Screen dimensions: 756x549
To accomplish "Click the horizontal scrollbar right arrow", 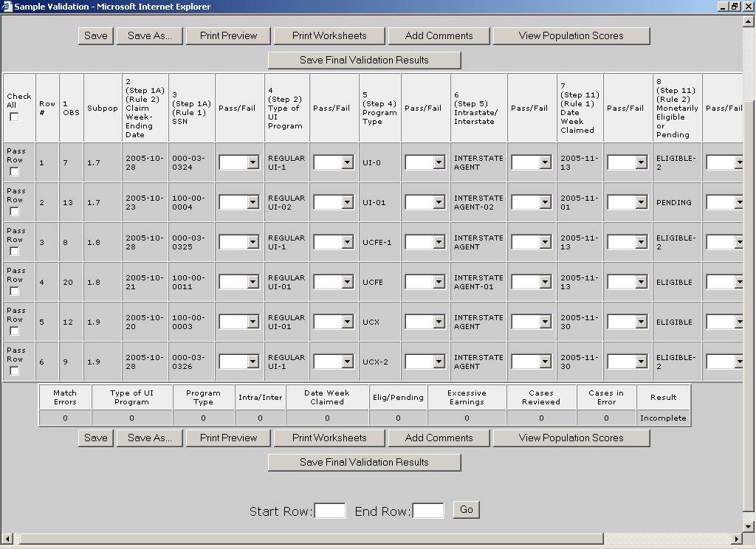I will (736, 539).
